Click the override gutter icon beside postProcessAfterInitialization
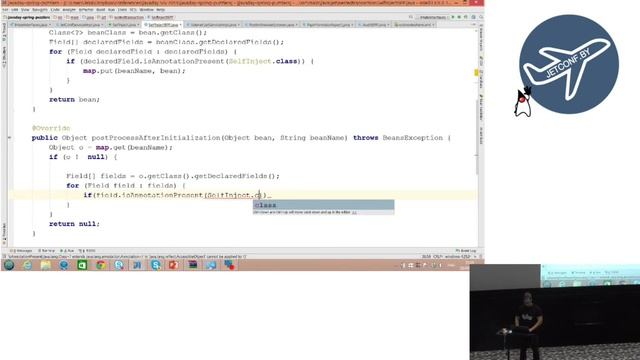The width and height of the screenshot is (640, 360). click(x=10, y=138)
